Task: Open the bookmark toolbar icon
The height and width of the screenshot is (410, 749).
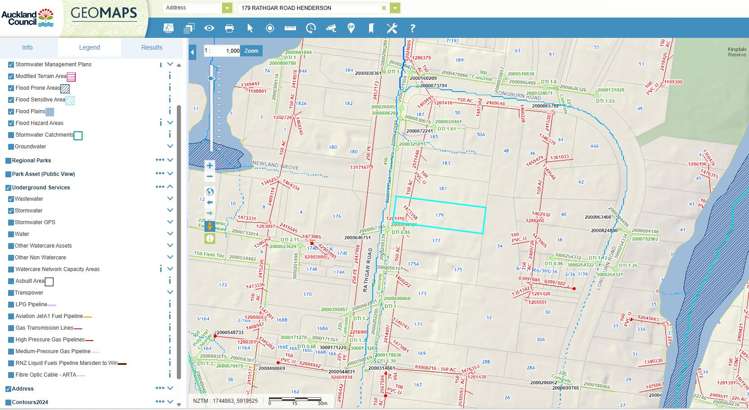Action: pos(371,28)
